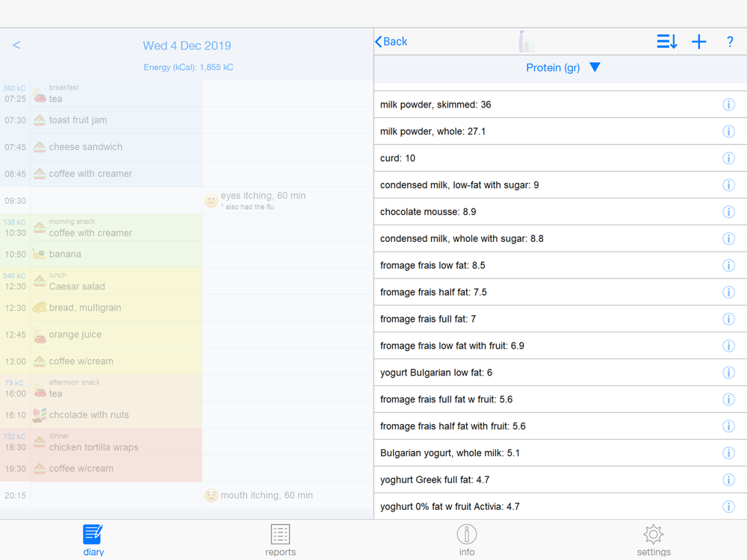Screen dimensions: 747x560
Task: Open 'mouth itching, 60 min' symptom entry
Action: pyautogui.click(x=288, y=495)
